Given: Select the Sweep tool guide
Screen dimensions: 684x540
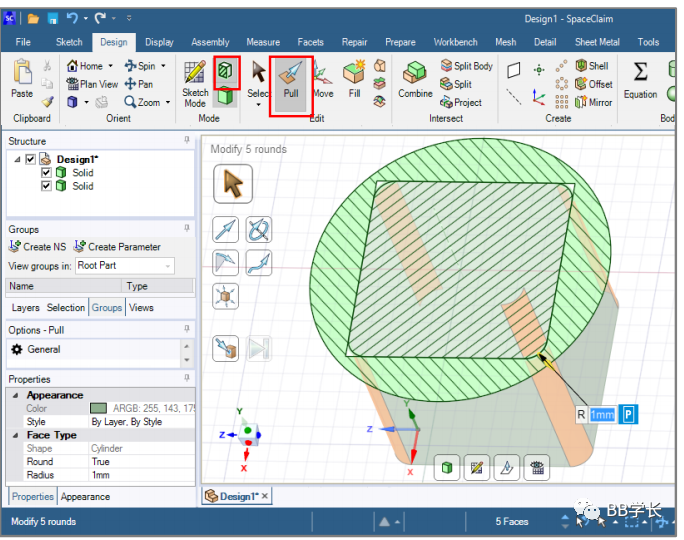Looking at the screenshot, I should (259, 263).
